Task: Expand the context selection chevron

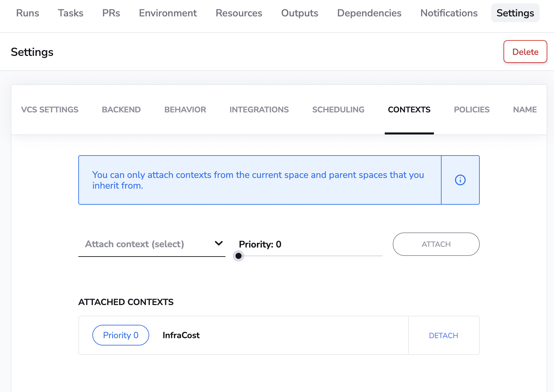Action: pyautogui.click(x=218, y=243)
